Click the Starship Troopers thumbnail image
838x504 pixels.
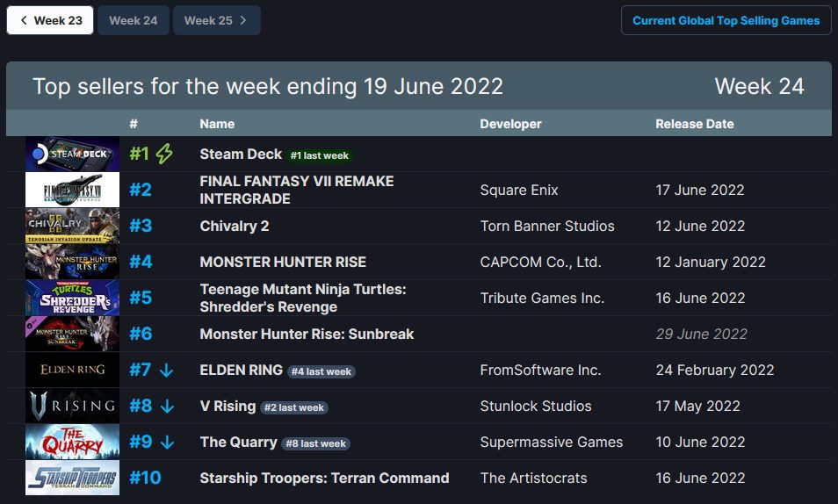72,478
